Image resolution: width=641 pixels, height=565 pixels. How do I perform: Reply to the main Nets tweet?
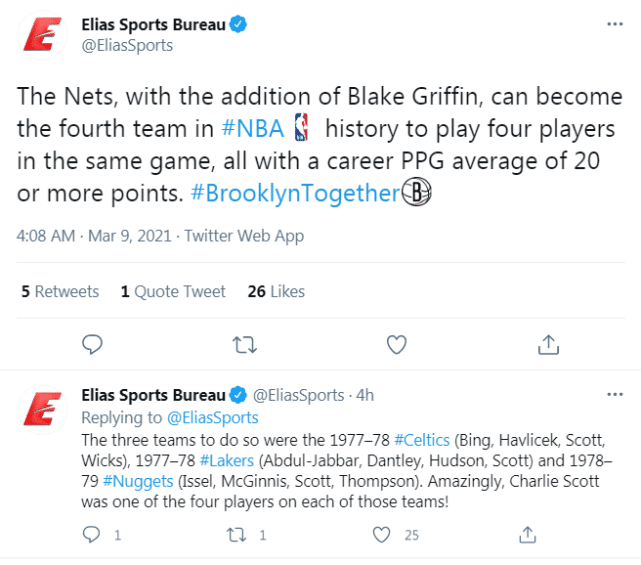tap(93, 345)
